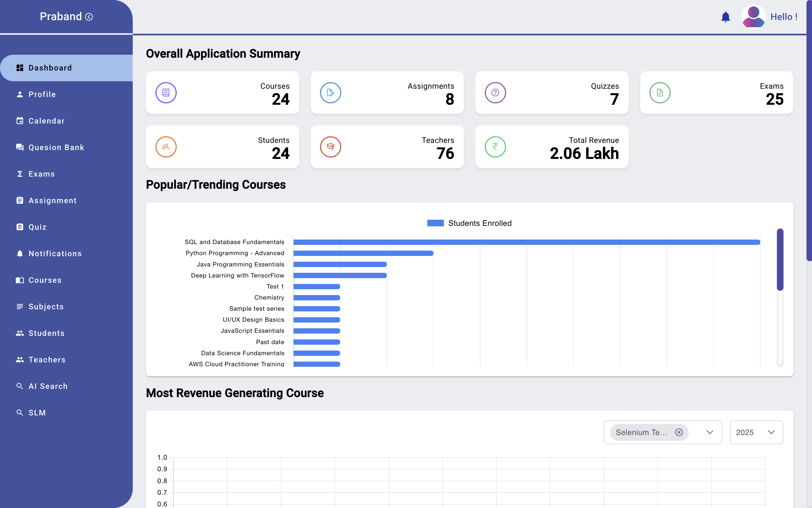Click the Quizzes question mark icon
This screenshot has height=508, width=812.
(x=495, y=93)
